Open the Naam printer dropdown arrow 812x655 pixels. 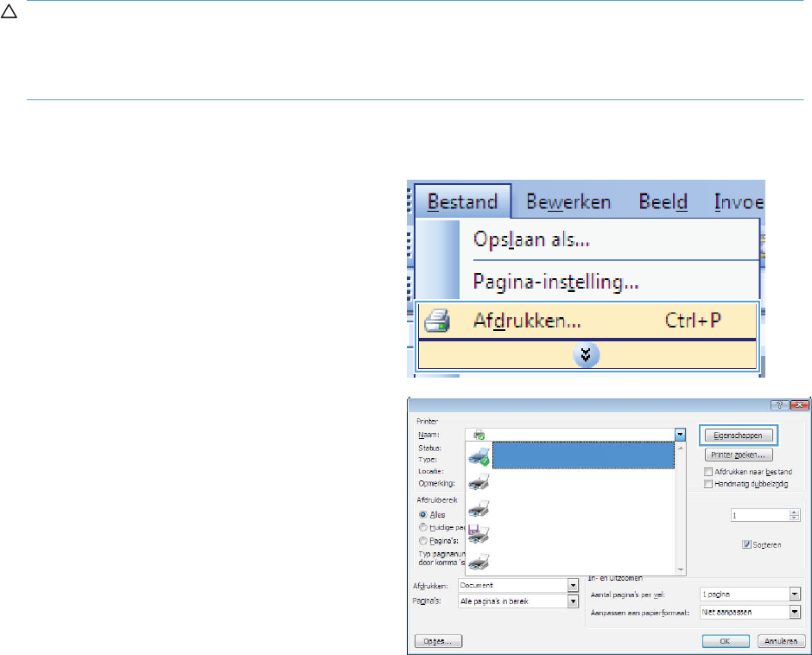click(680, 436)
